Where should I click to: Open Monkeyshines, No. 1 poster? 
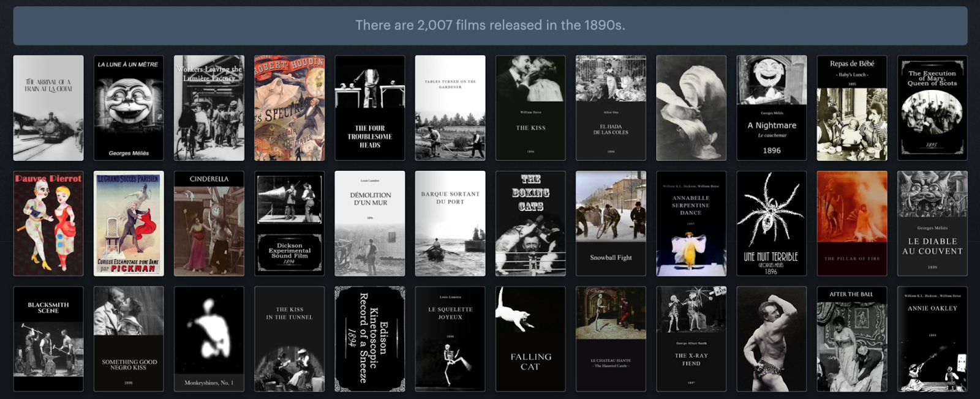209,339
